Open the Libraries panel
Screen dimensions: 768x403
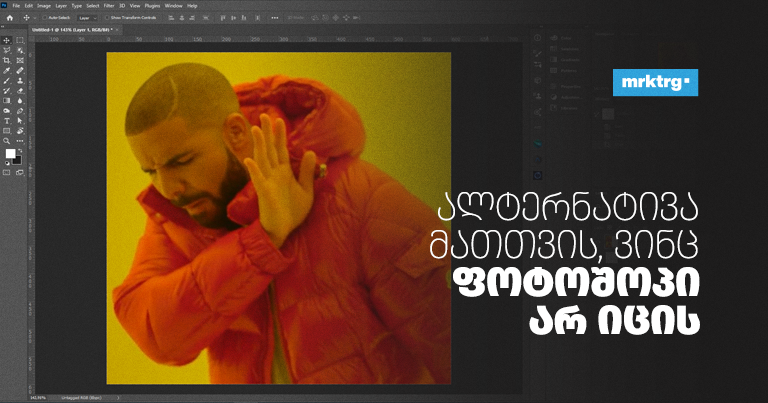[564, 108]
